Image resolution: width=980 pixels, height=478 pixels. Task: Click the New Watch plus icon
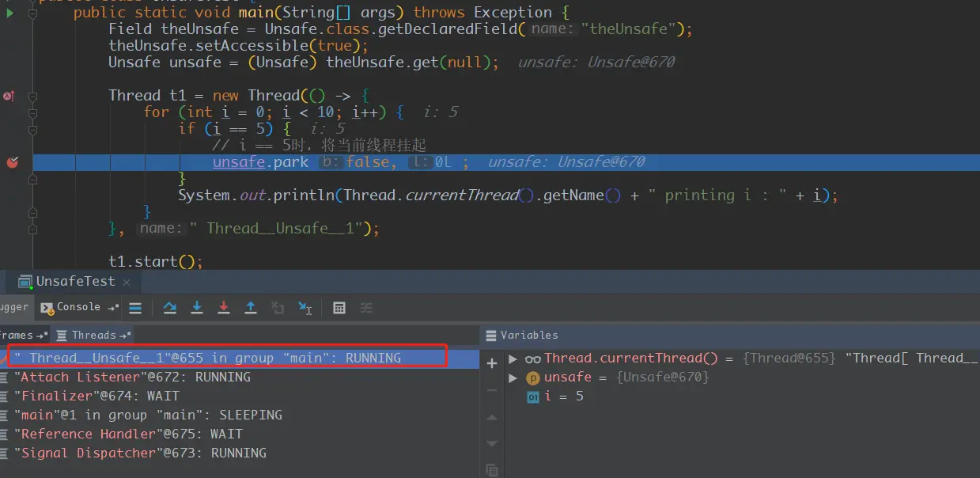pyautogui.click(x=492, y=363)
